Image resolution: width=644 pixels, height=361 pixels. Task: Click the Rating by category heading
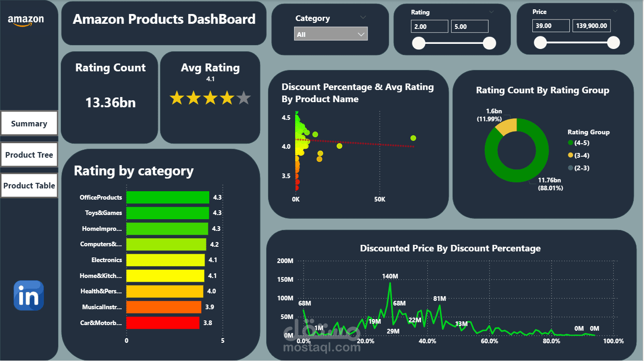point(134,171)
